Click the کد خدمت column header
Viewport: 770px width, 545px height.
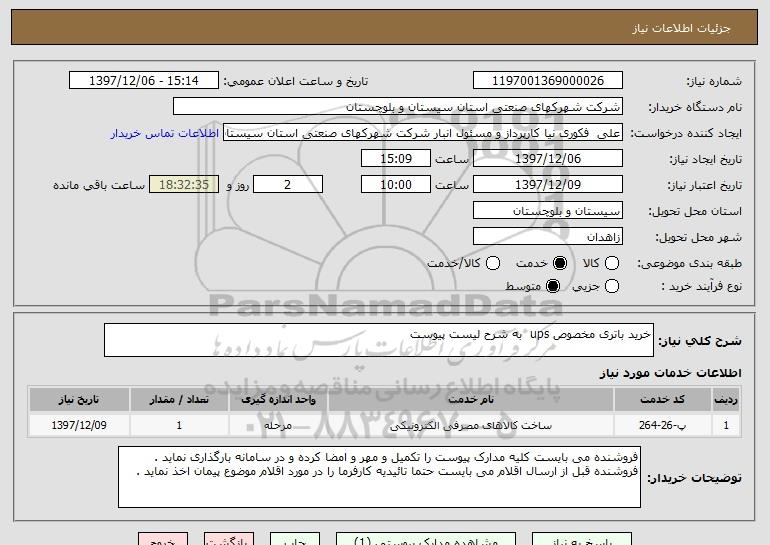662,400
